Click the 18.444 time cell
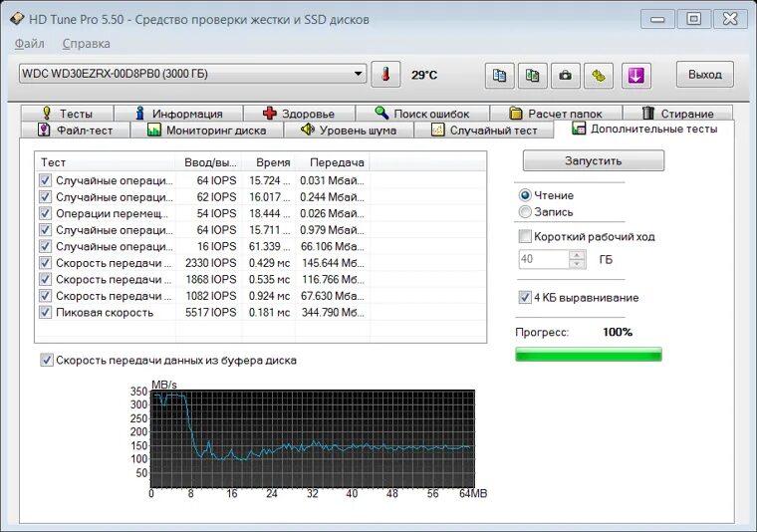This screenshot has width=757, height=532. pos(269,213)
